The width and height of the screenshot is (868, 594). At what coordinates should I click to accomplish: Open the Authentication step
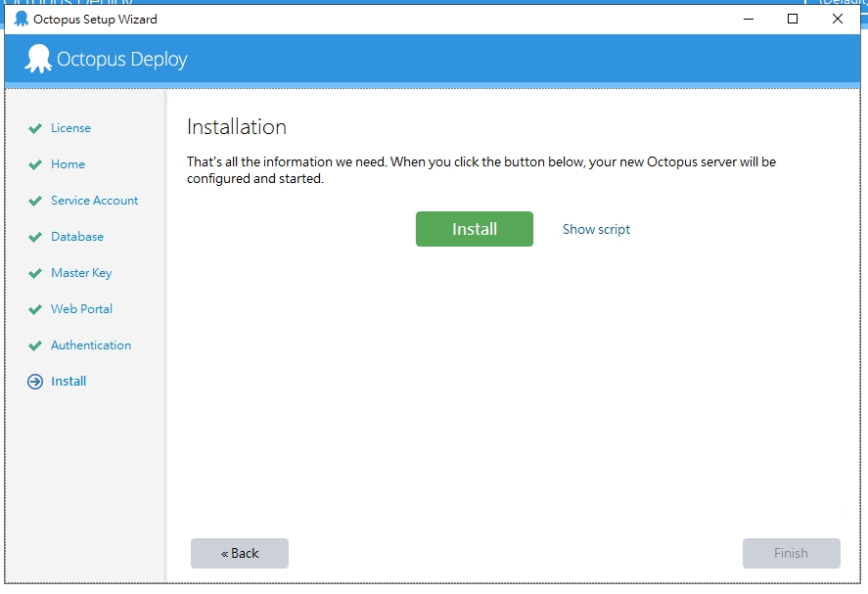[x=91, y=344]
